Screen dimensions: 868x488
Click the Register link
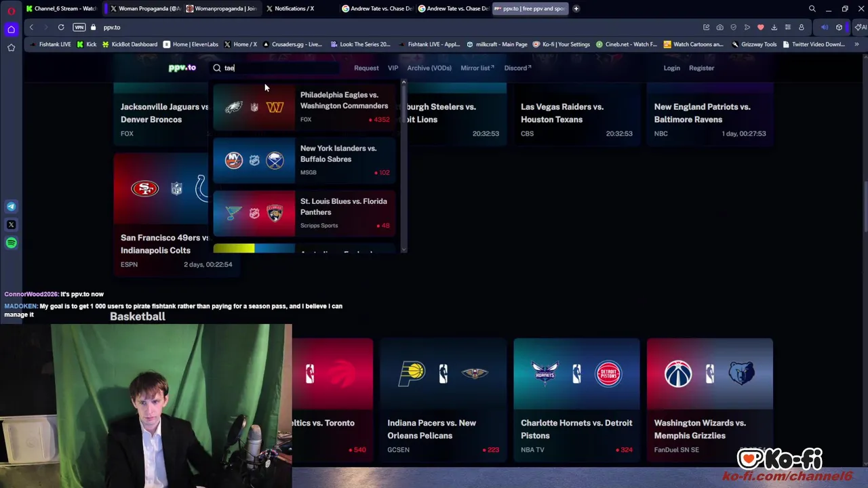(x=701, y=68)
